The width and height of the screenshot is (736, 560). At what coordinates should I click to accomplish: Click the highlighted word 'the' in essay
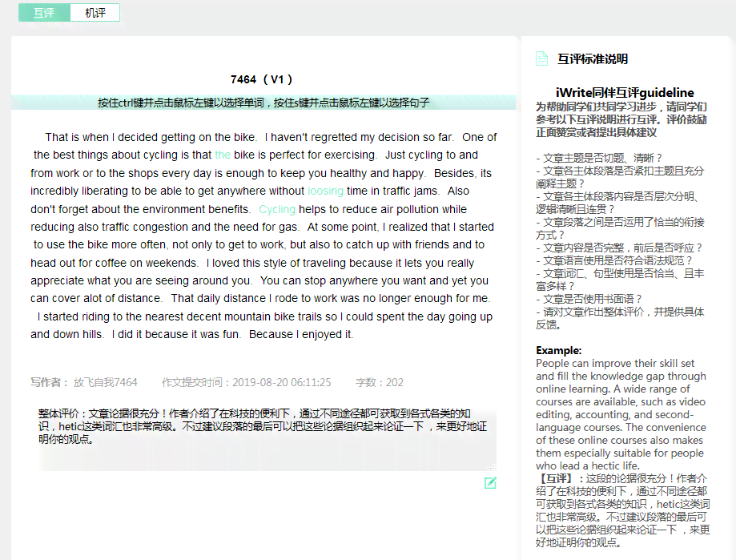click(x=223, y=155)
